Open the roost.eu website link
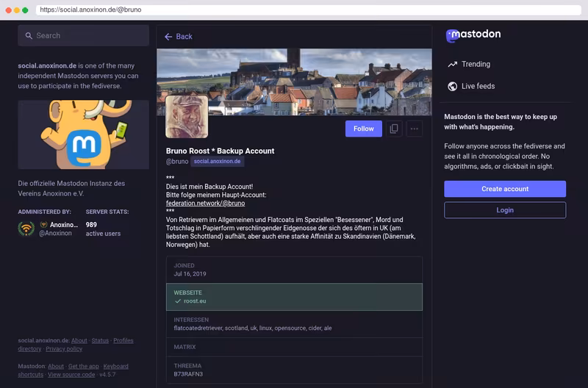 pos(195,301)
